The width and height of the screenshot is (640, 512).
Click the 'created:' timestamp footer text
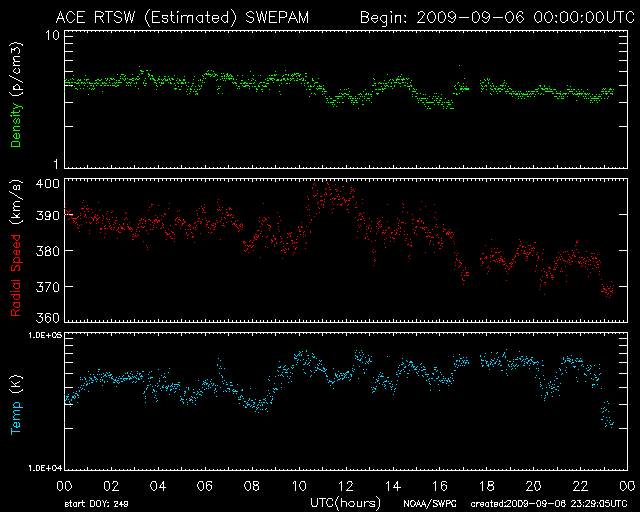[x=549, y=504]
